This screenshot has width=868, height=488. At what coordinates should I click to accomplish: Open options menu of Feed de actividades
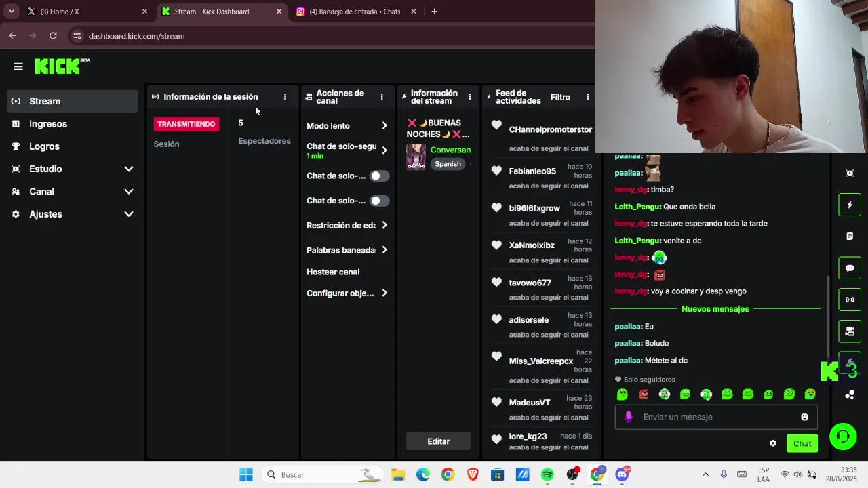pyautogui.click(x=588, y=97)
